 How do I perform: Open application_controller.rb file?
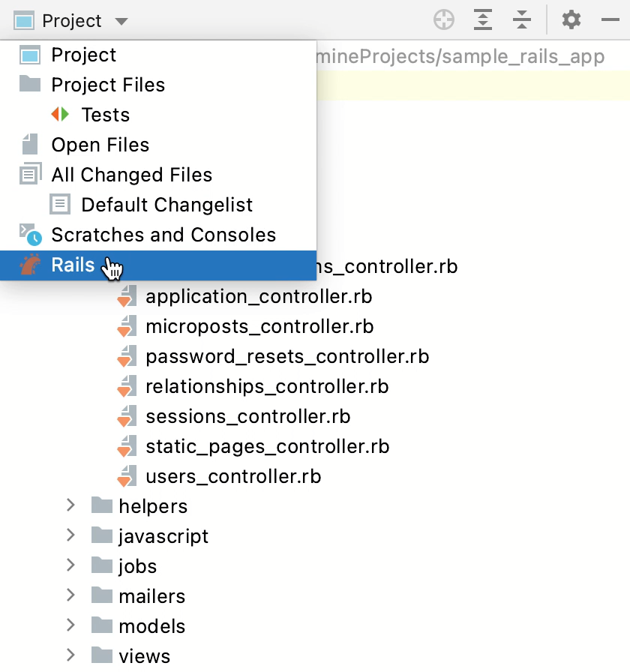pyautogui.click(x=259, y=296)
